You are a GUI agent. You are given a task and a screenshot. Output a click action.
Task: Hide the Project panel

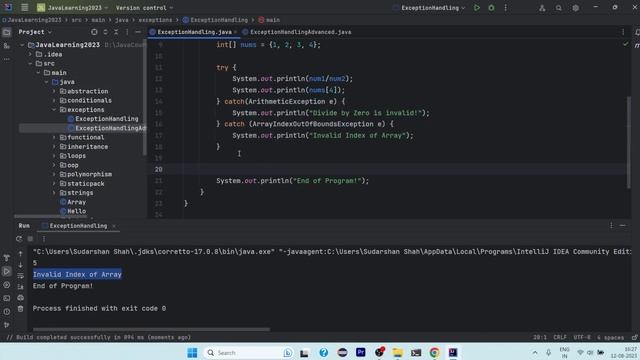138,32
